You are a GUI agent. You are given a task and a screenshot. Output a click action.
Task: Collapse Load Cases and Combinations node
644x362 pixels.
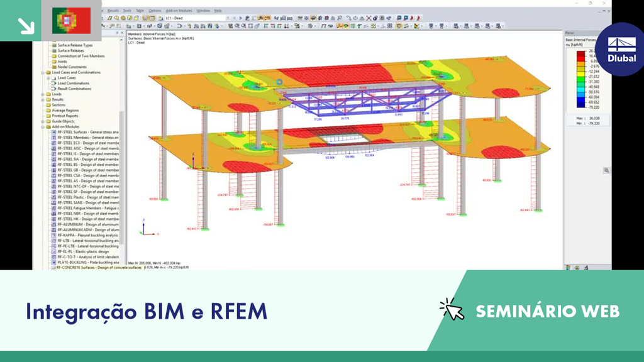tap(43, 72)
